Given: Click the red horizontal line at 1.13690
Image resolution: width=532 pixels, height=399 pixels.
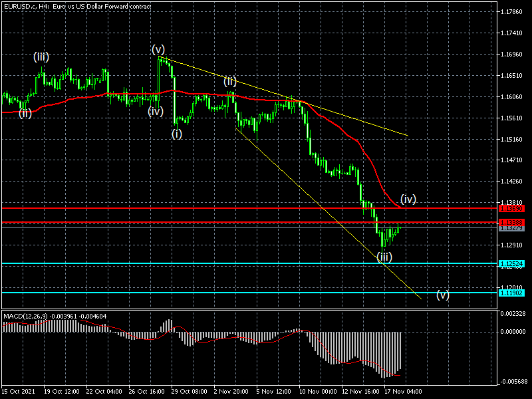Looking at the screenshot, I should [249, 208].
